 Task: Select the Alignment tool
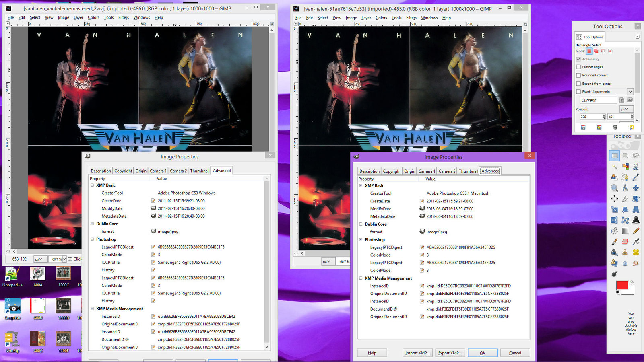coord(614,199)
